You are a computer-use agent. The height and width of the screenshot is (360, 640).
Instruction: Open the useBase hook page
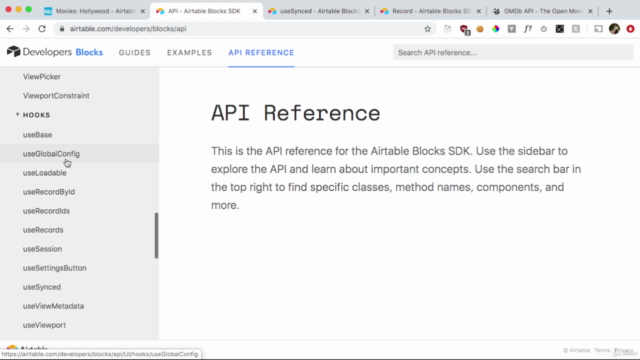[38, 135]
